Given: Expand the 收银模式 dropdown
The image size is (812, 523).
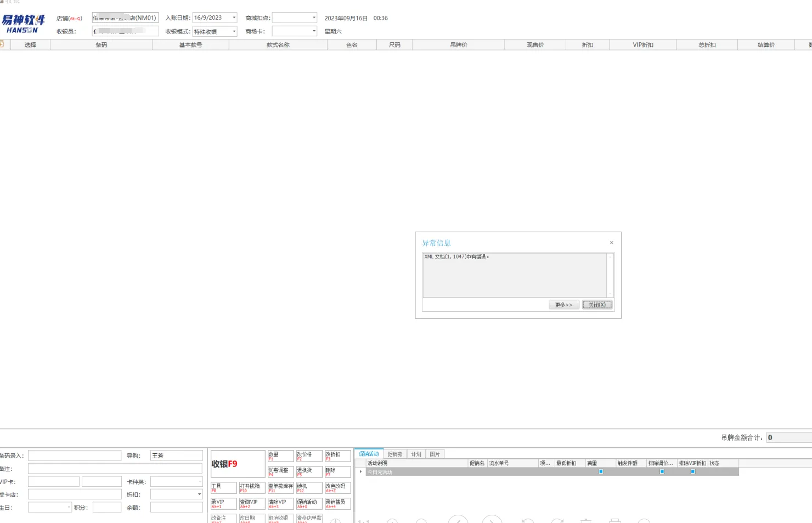Looking at the screenshot, I should coord(234,31).
